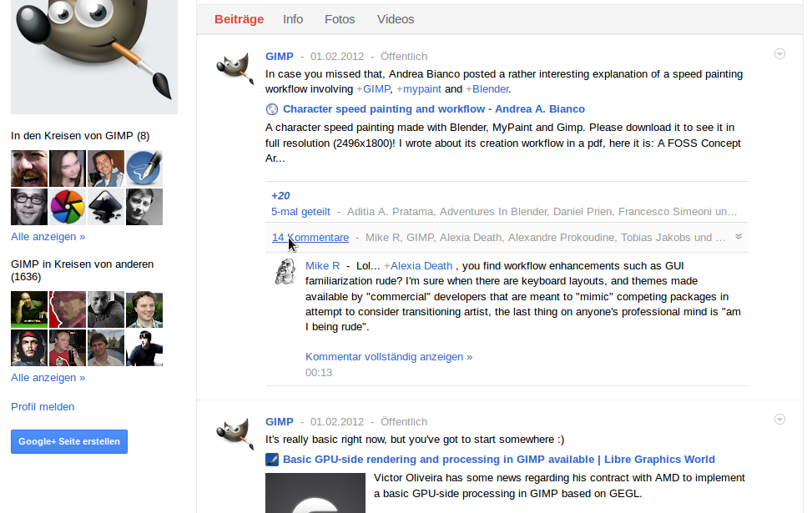
Task: Switch to the Beiträge tab
Action: [239, 19]
